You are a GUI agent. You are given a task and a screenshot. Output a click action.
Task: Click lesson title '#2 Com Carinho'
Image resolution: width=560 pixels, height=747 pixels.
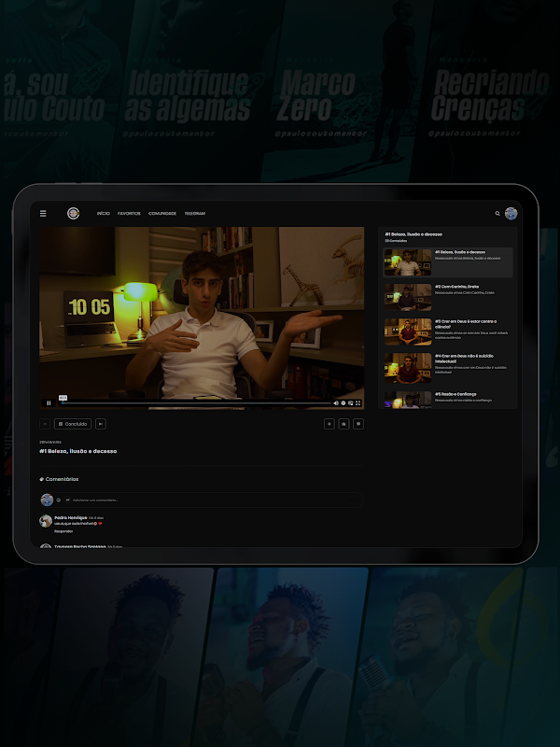[x=456, y=287]
